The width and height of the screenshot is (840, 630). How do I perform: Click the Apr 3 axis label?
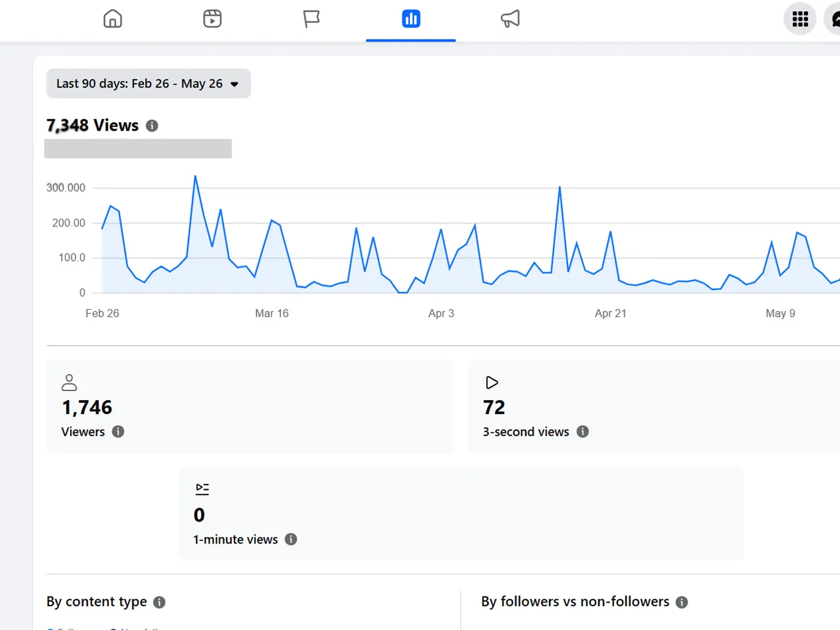(441, 313)
